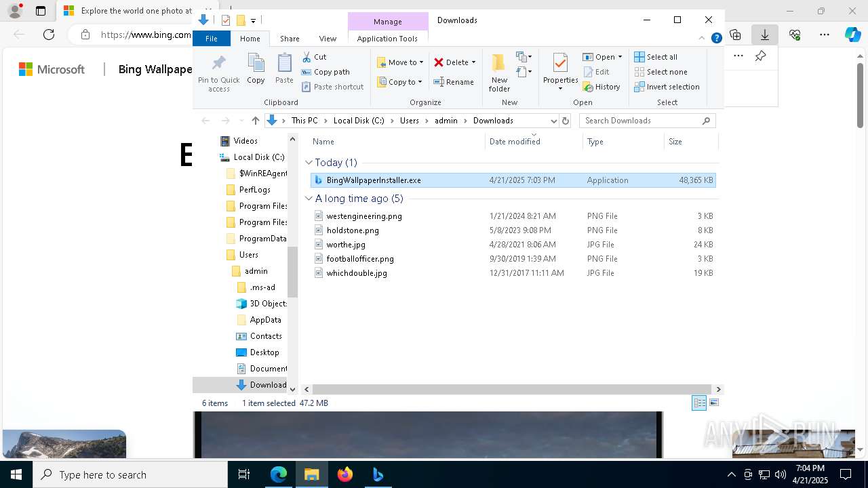
Task: Open the Copy to dropdown
Action: pyautogui.click(x=400, y=82)
